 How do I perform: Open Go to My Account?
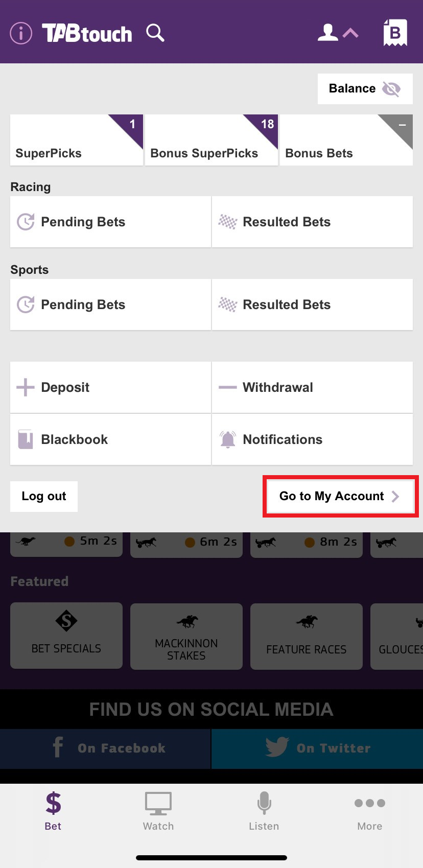coord(340,496)
